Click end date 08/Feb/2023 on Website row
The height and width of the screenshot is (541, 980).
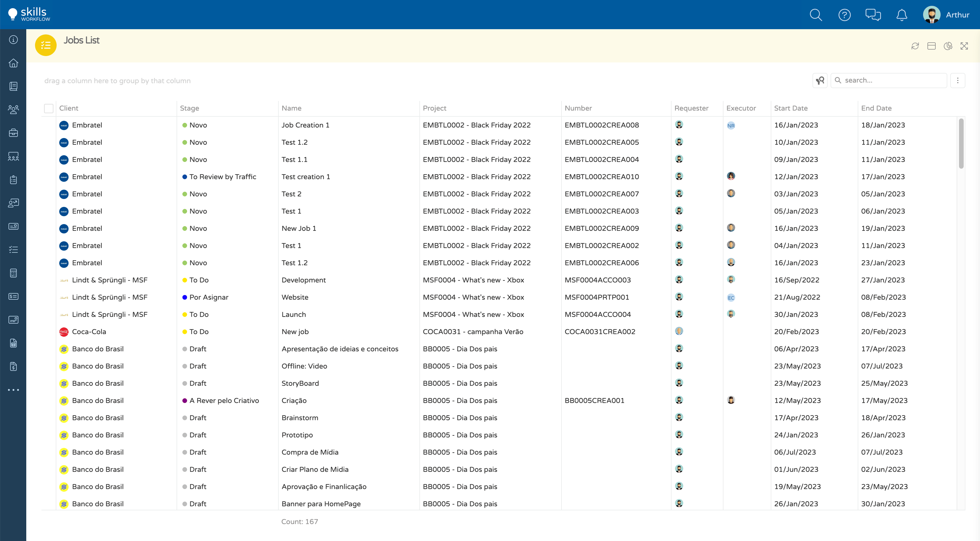(883, 298)
